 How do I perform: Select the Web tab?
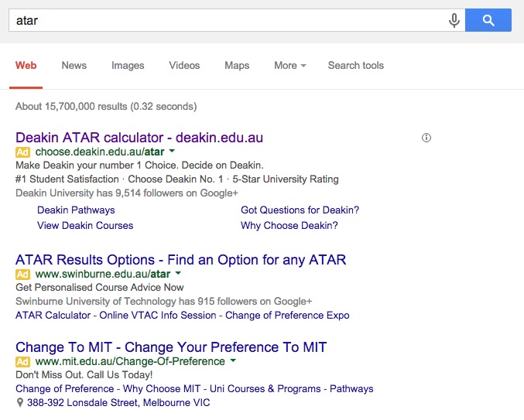(x=26, y=66)
